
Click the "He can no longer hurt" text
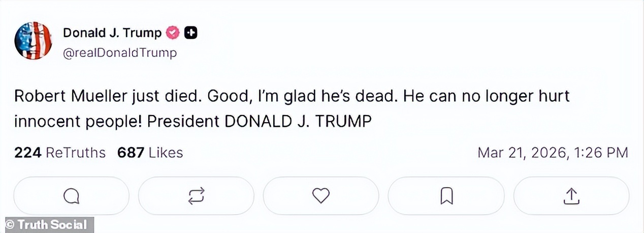point(486,97)
